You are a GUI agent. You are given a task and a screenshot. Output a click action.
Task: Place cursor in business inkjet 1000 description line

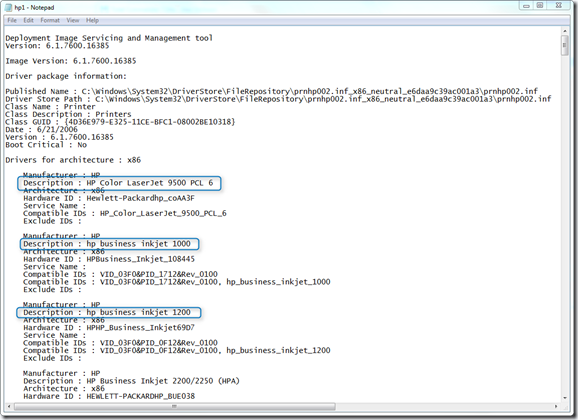pos(107,244)
